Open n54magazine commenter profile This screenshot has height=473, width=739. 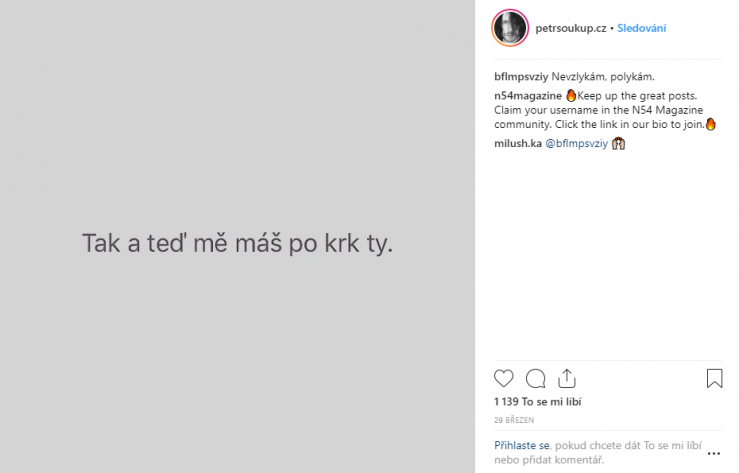pyautogui.click(x=528, y=96)
